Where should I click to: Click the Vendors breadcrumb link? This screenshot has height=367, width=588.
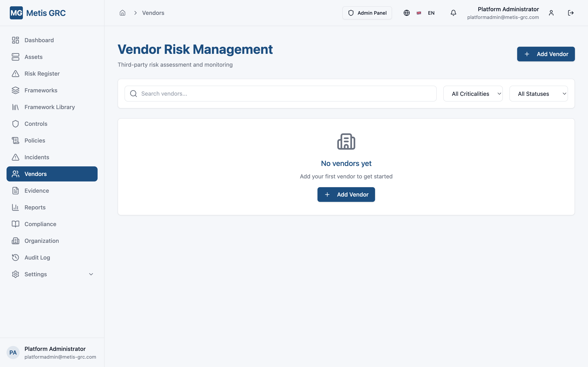tap(153, 13)
